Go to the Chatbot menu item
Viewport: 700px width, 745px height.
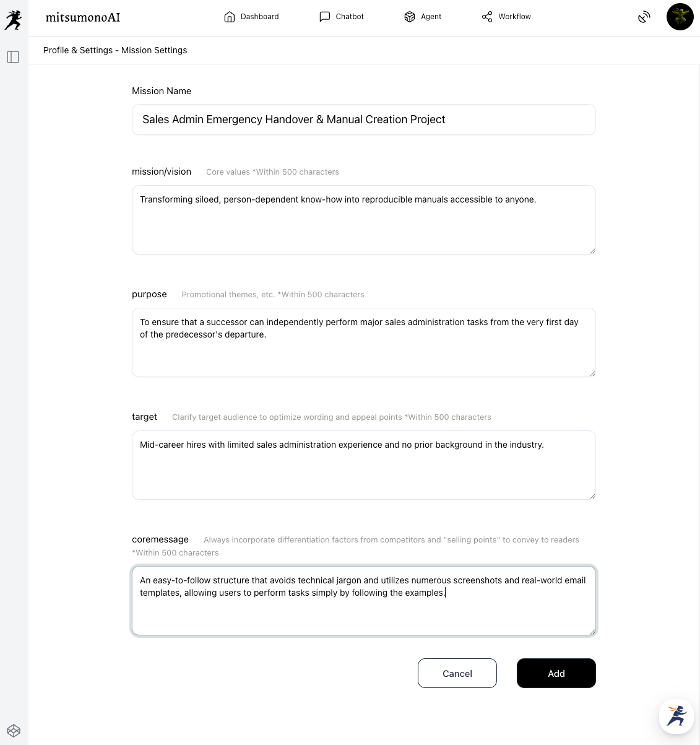pyautogui.click(x=350, y=17)
